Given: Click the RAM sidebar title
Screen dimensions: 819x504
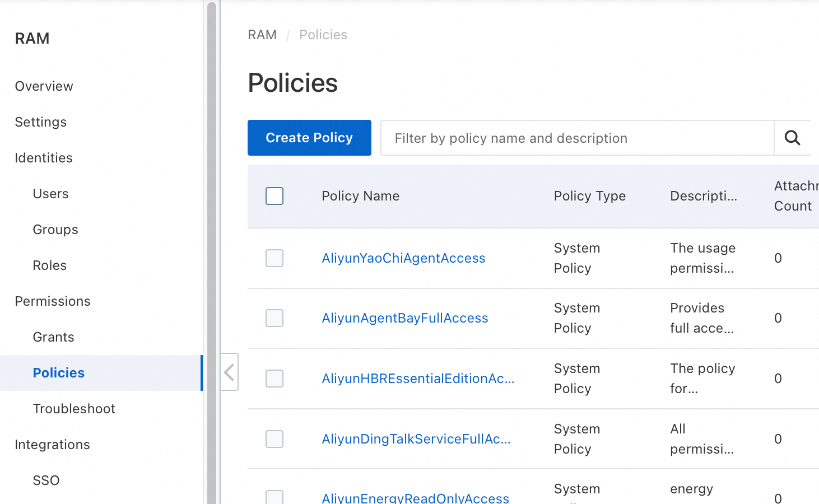Looking at the screenshot, I should click(x=32, y=38).
